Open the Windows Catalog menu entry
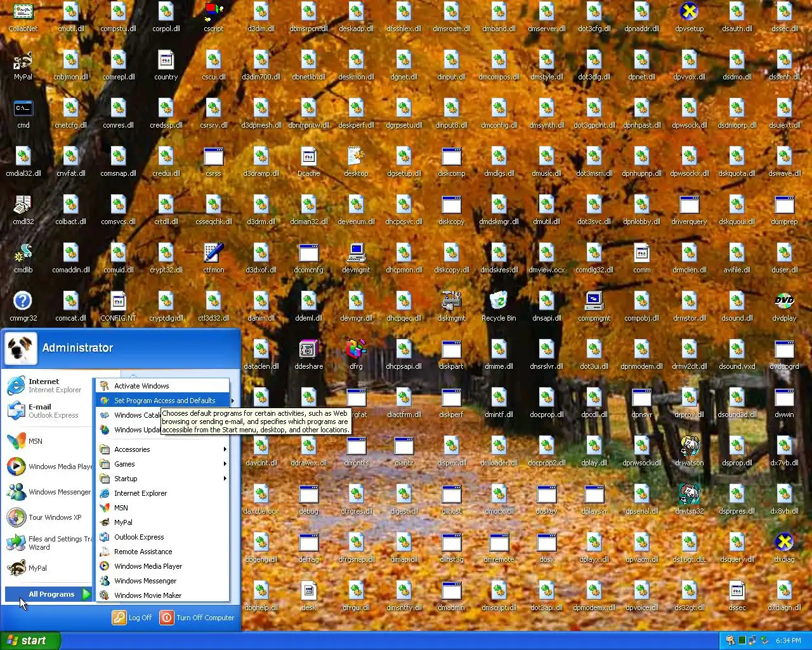Screen dimensions: 812x650 pyautogui.click(x=129, y=415)
